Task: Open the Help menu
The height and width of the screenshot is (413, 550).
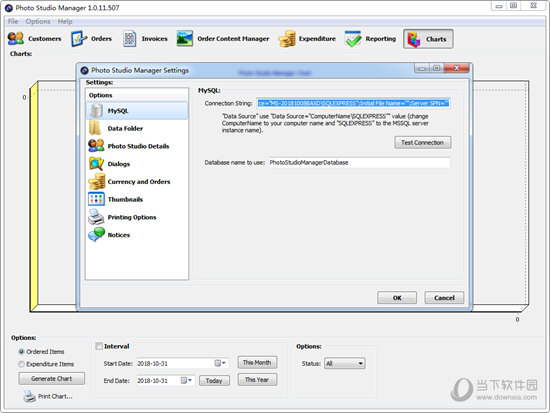Action: point(65,21)
